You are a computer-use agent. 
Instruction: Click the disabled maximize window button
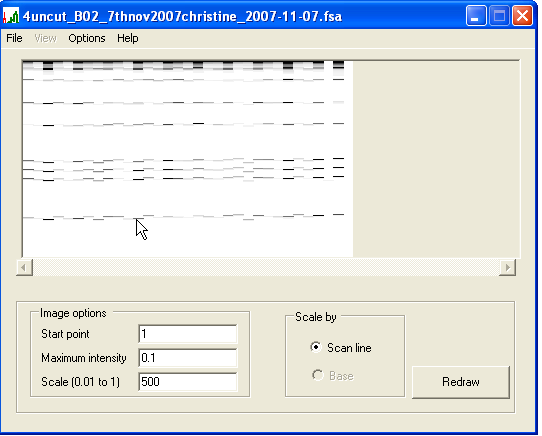(499, 16)
